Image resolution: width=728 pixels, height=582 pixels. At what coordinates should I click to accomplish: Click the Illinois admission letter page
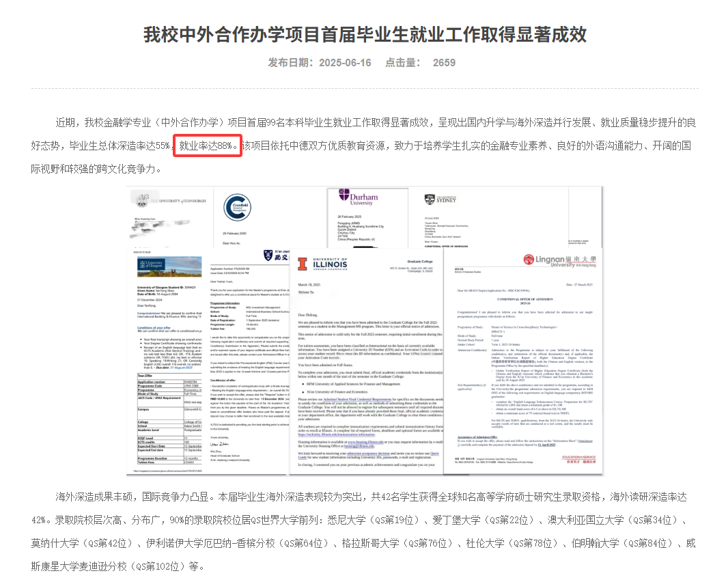(366, 362)
